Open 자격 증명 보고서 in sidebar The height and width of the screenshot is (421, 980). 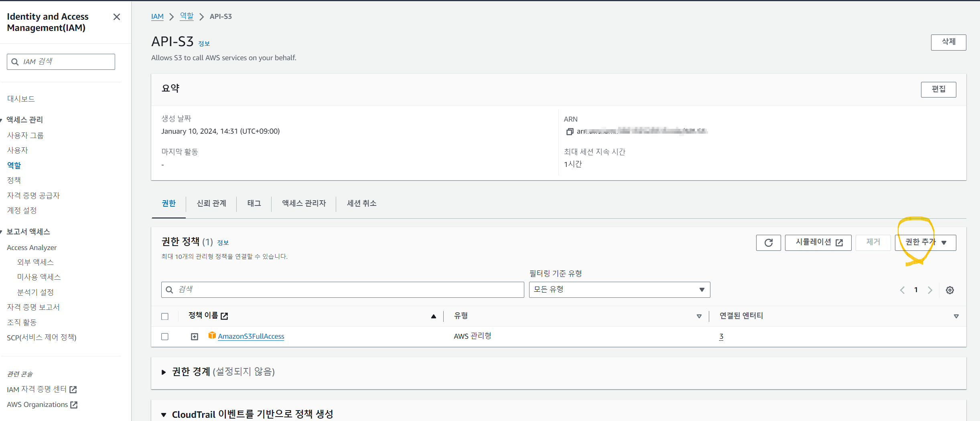click(x=33, y=307)
